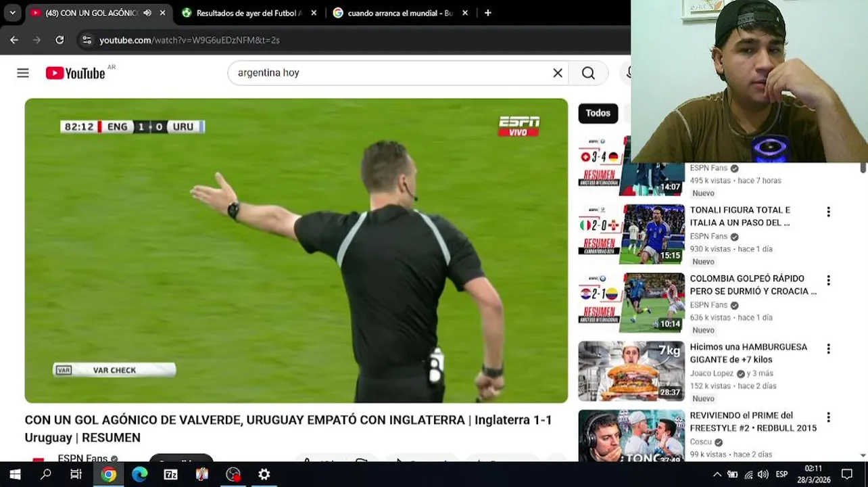The image size is (868, 487).
Task: Close the Resultados de ayer tab
Action: (314, 13)
